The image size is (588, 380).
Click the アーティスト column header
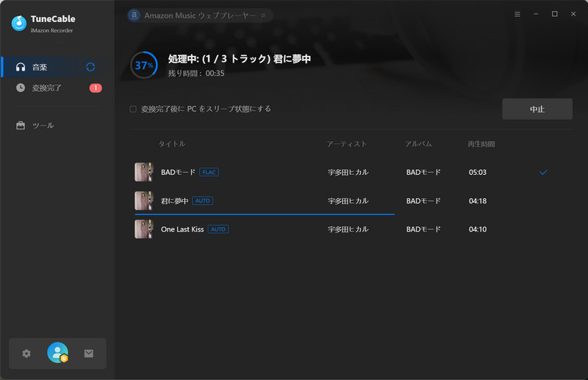347,144
